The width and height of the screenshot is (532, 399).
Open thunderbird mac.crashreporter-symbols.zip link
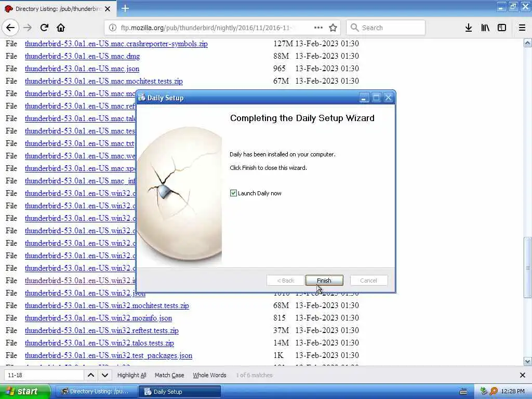[x=116, y=44]
